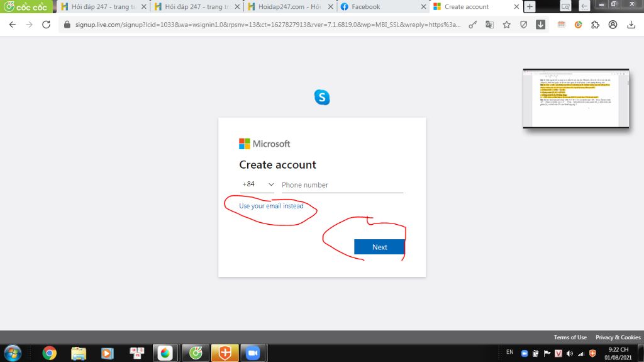The height and width of the screenshot is (362, 644).
Task: Click the Skype logo
Action: [322, 97]
